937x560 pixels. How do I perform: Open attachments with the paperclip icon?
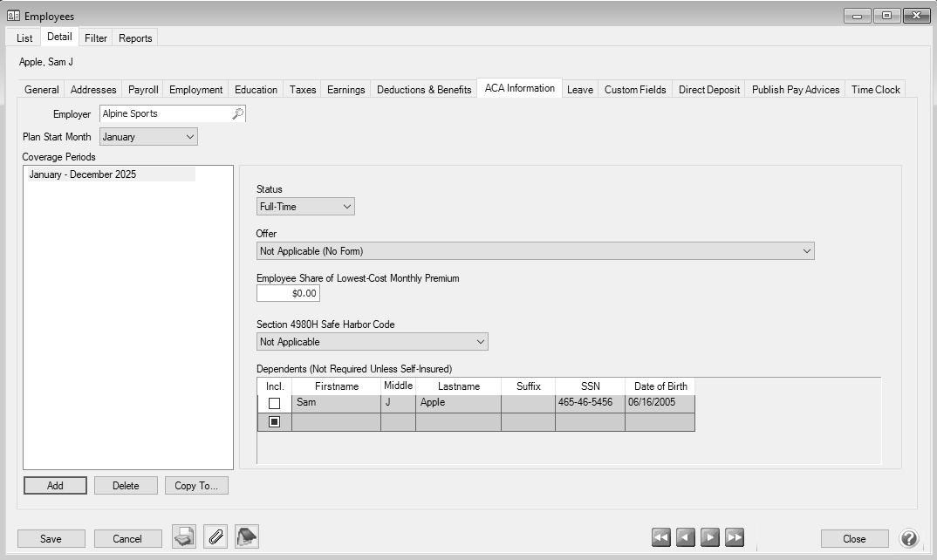point(215,536)
